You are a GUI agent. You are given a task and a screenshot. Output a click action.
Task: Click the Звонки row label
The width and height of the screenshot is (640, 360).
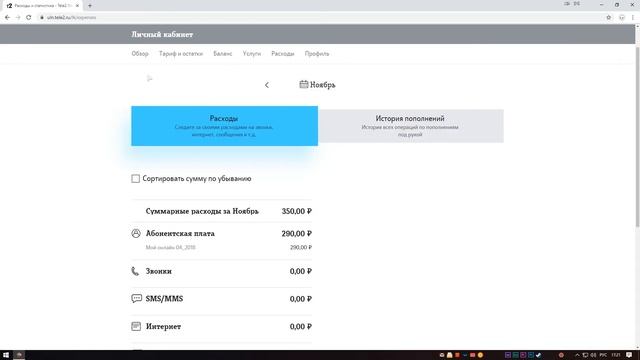pyautogui.click(x=159, y=271)
